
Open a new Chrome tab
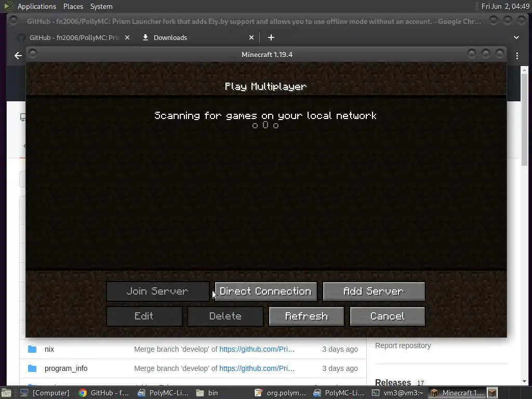pos(271,37)
